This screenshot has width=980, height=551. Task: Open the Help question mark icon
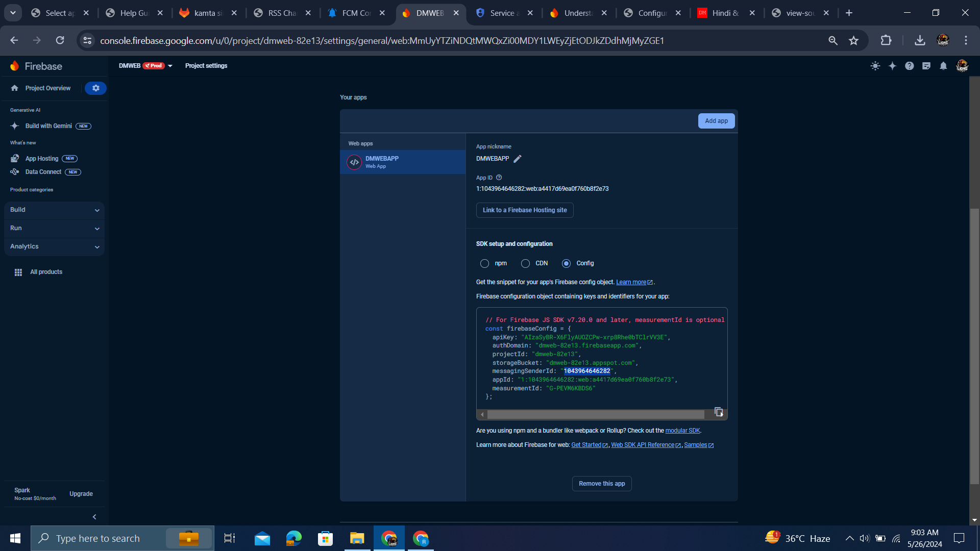(910, 66)
